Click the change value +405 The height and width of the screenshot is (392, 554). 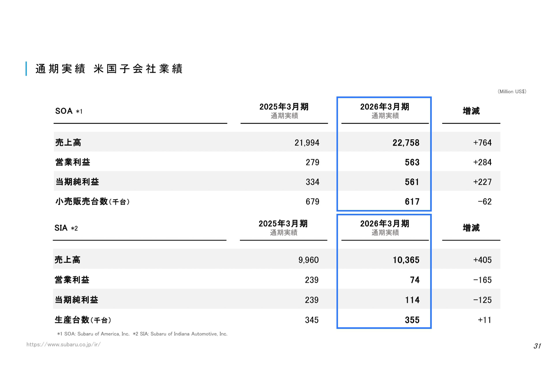coord(482,260)
